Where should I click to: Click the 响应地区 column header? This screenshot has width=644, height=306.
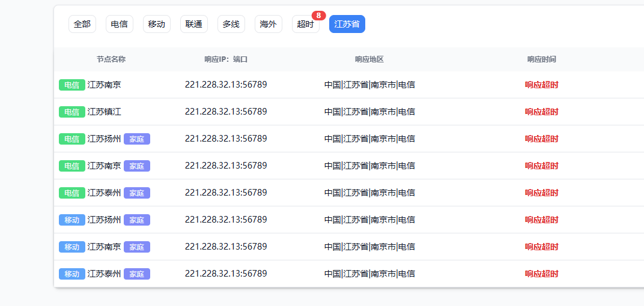click(x=369, y=59)
